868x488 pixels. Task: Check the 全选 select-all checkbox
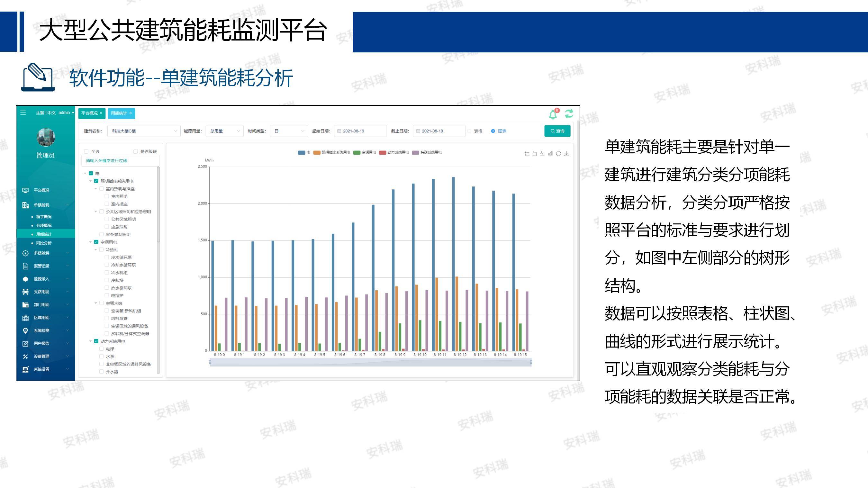coord(86,152)
